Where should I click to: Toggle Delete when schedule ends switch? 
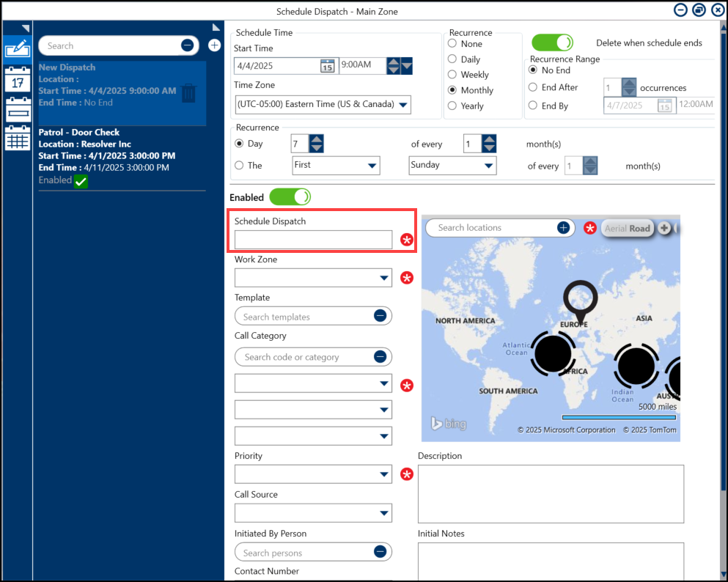click(x=552, y=43)
